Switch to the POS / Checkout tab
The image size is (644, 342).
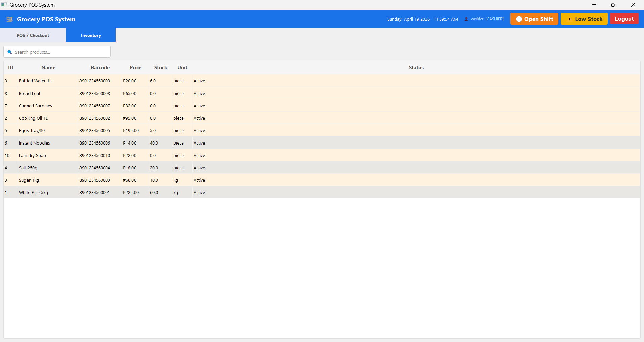click(33, 35)
